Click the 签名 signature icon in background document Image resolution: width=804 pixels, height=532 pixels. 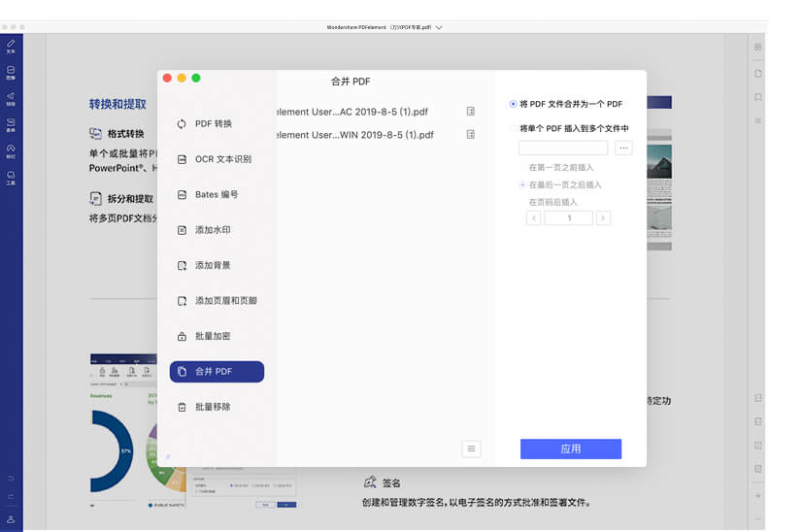point(370,482)
